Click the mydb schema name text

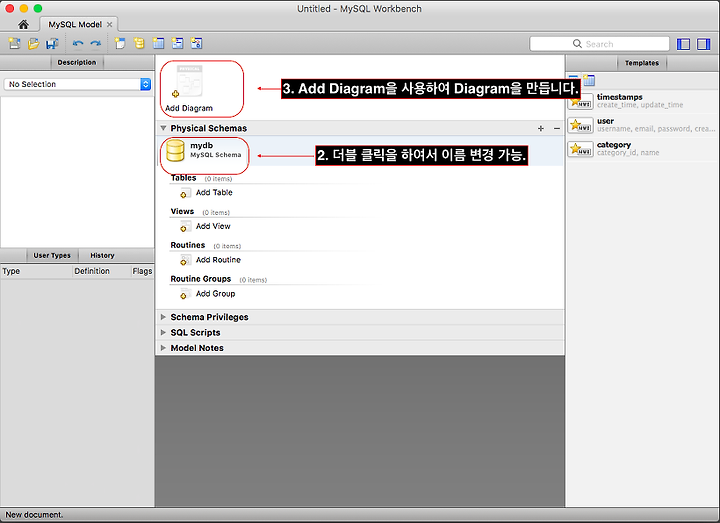tap(202, 145)
